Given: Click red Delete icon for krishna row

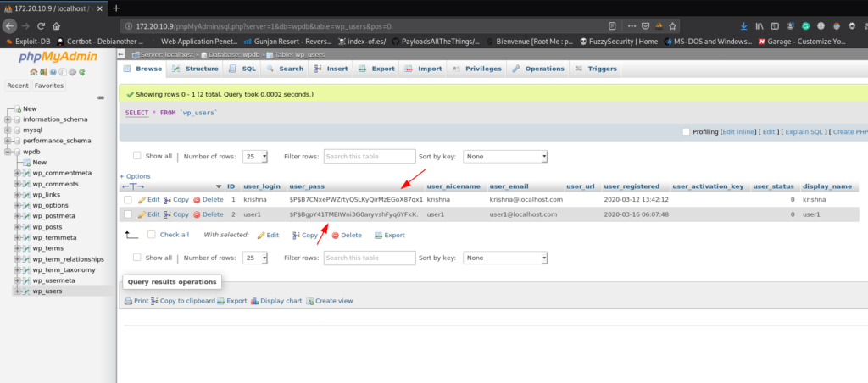Looking at the screenshot, I should 197,199.
